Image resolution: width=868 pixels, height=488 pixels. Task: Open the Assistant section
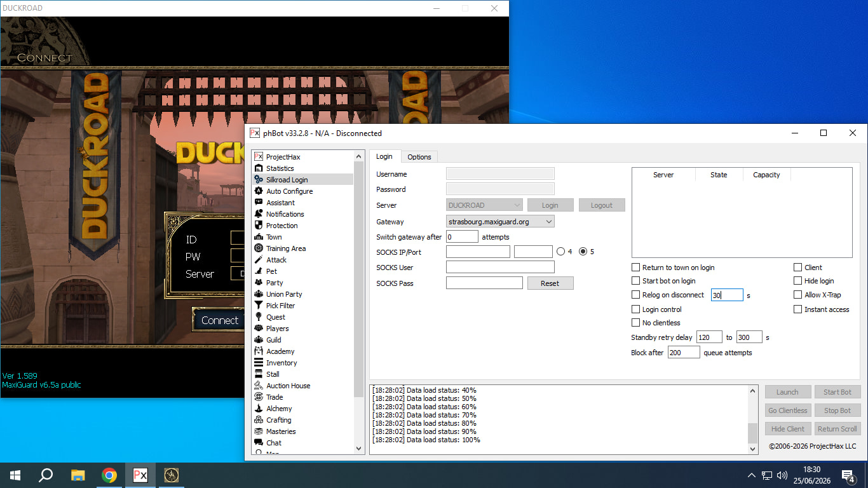280,203
